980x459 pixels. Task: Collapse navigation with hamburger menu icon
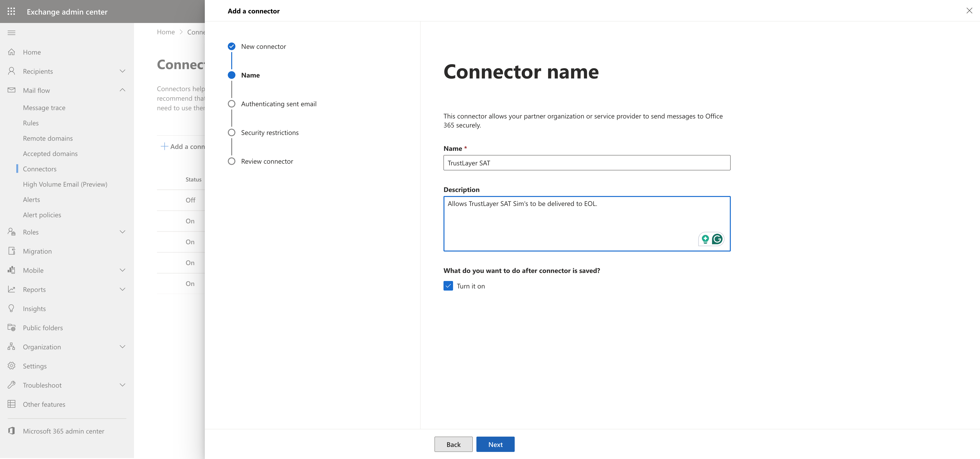(x=11, y=33)
